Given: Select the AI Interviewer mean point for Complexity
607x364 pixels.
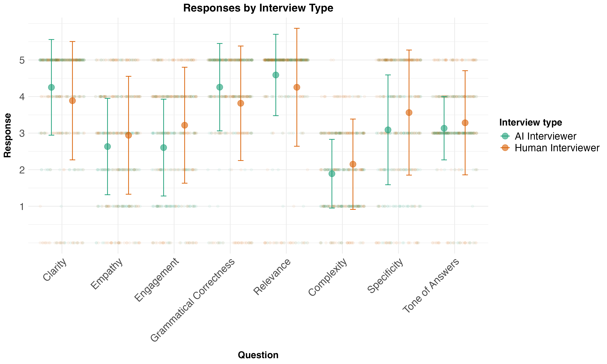Looking at the screenshot, I should pyautogui.click(x=332, y=174).
